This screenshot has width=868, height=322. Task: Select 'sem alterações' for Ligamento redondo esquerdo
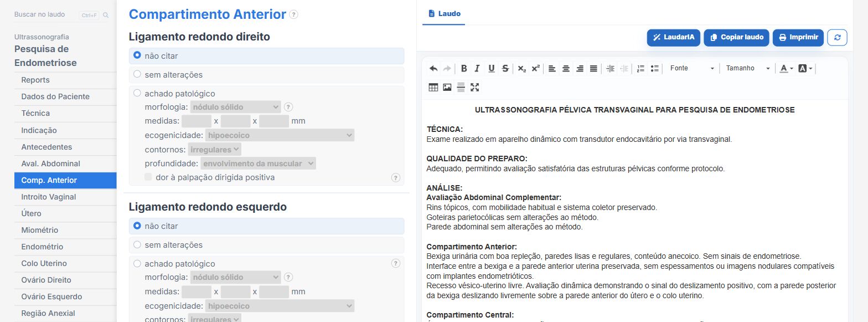tap(137, 244)
